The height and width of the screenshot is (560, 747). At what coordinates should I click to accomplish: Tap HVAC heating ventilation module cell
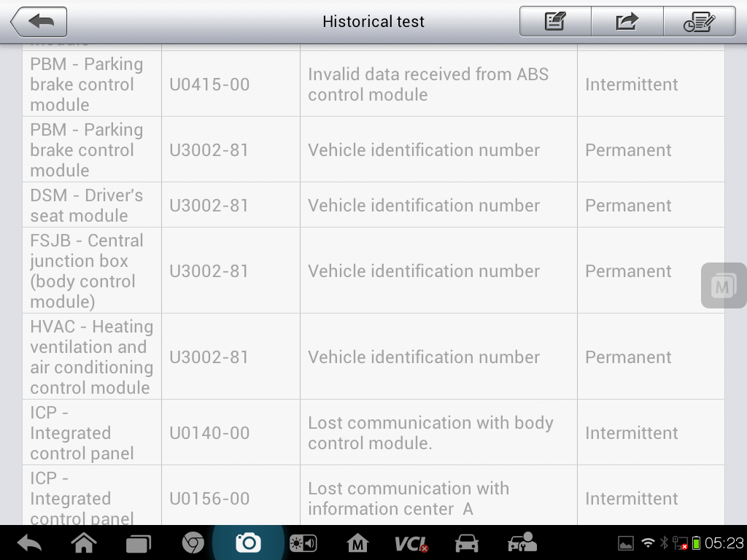(92, 357)
